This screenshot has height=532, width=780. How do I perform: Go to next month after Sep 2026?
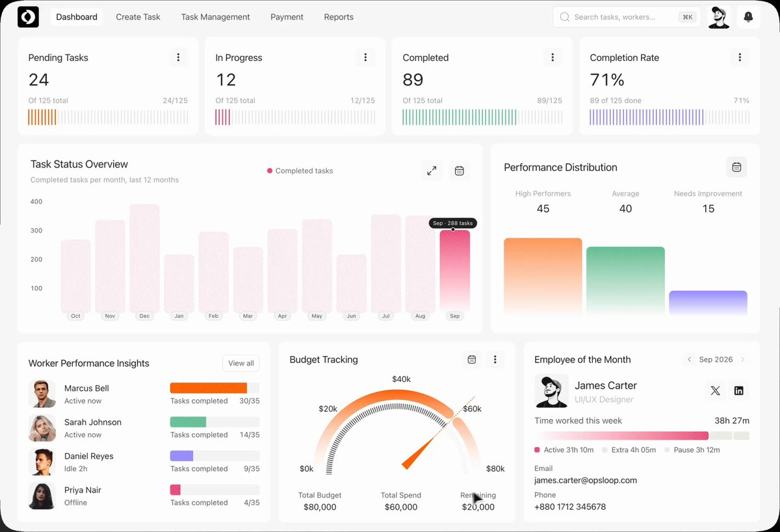point(742,359)
